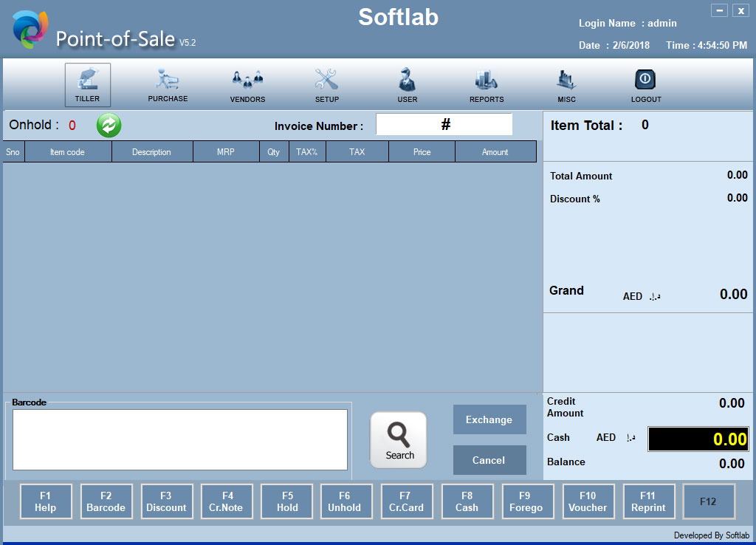Click the Logout power icon

coord(645,84)
